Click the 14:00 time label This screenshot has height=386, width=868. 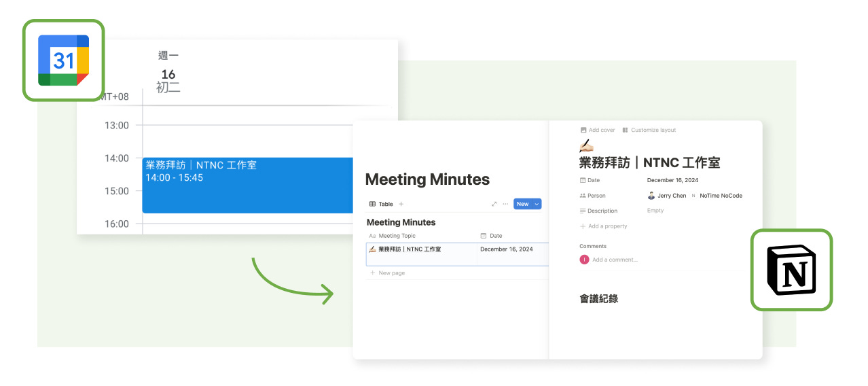(116, 158)
